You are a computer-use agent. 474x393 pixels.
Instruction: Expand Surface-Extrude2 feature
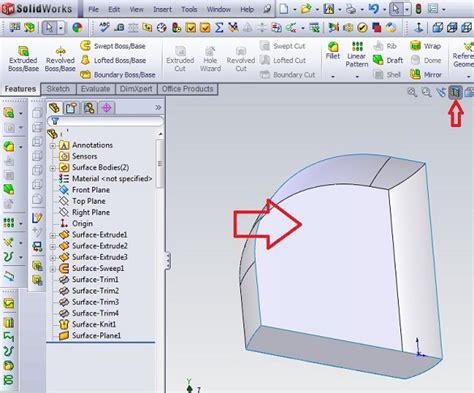point(53,247)
